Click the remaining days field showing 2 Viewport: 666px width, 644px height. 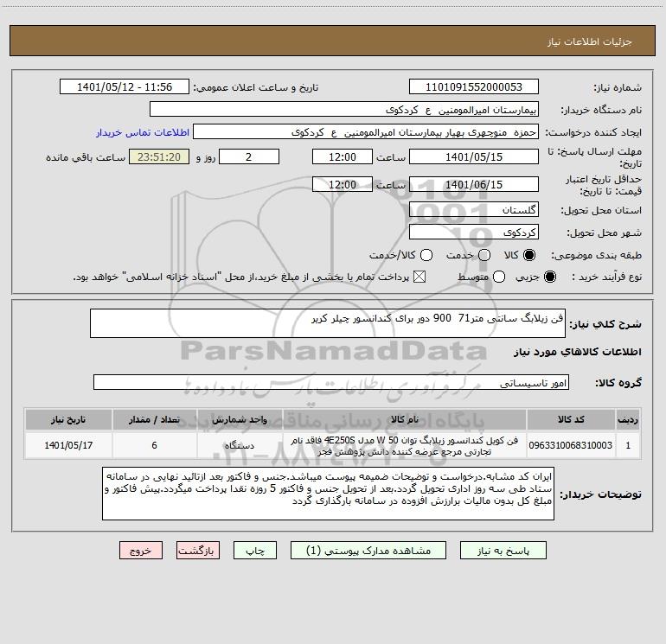(x=249, y=156)
